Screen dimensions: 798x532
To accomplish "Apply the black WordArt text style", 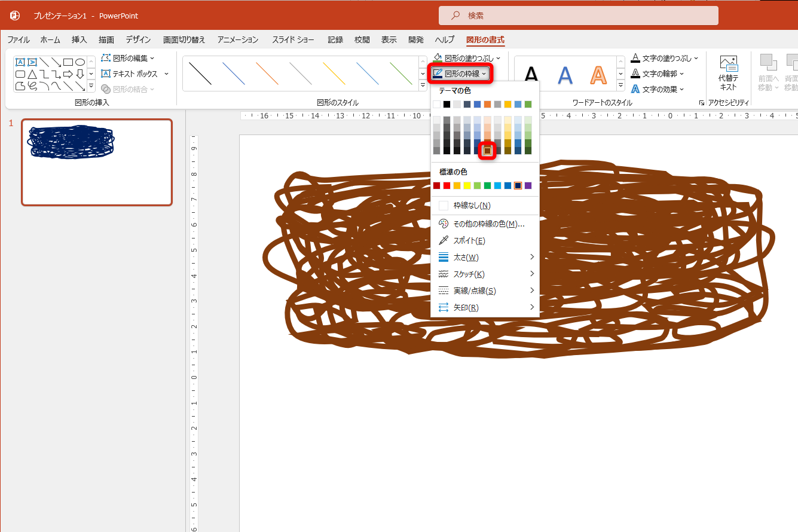I will [x=531, y=75].
